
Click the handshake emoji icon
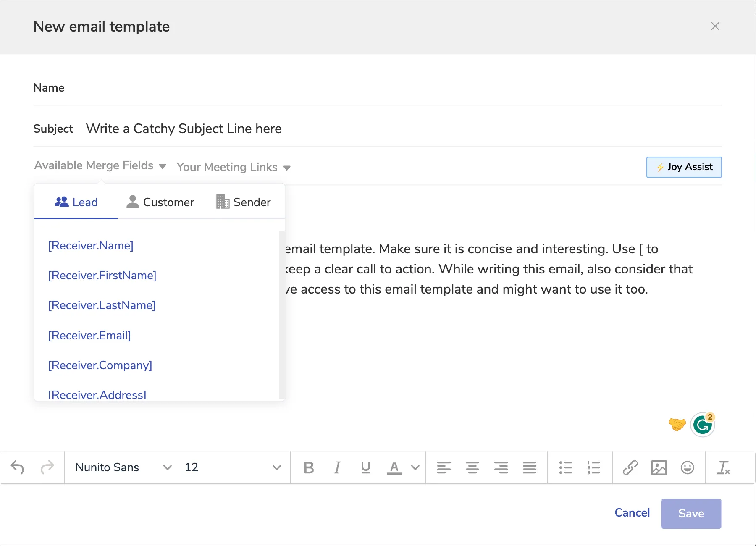pyautogui.click(x=677, y=425)
